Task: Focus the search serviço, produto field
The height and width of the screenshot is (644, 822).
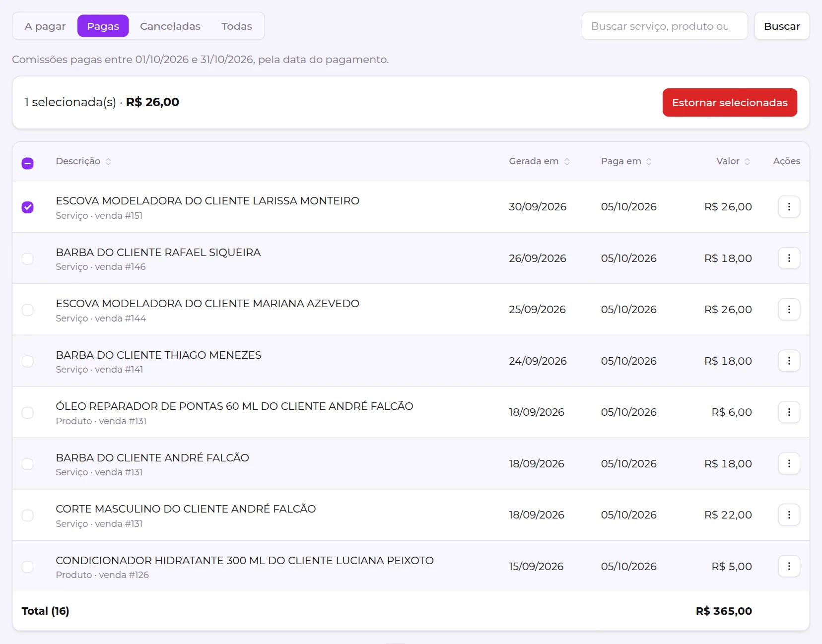Action: pos(665,26)
